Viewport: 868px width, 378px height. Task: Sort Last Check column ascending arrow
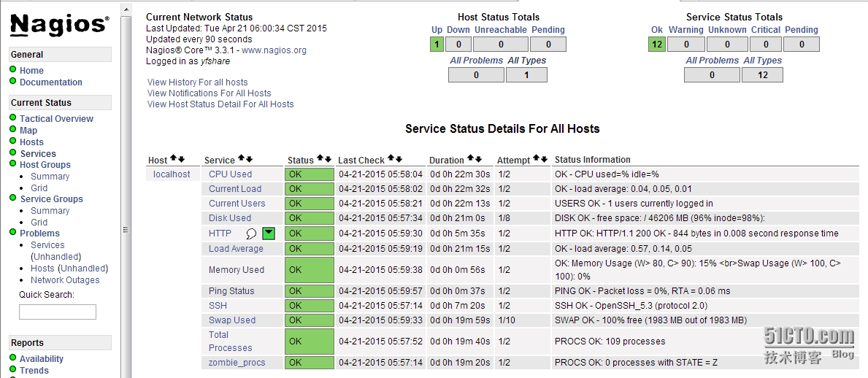392,158
